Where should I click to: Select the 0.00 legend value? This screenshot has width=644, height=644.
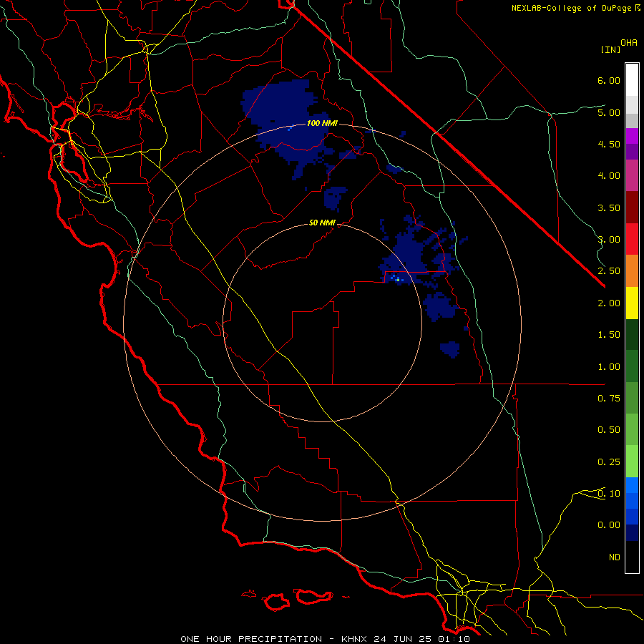click(x=609, y=525)
